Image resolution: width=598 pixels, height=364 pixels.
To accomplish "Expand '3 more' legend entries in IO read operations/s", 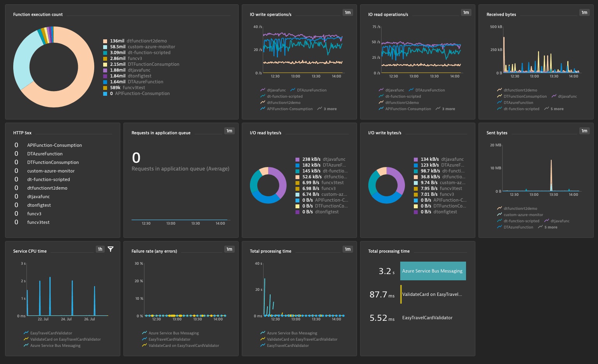I will click(445, 109).
